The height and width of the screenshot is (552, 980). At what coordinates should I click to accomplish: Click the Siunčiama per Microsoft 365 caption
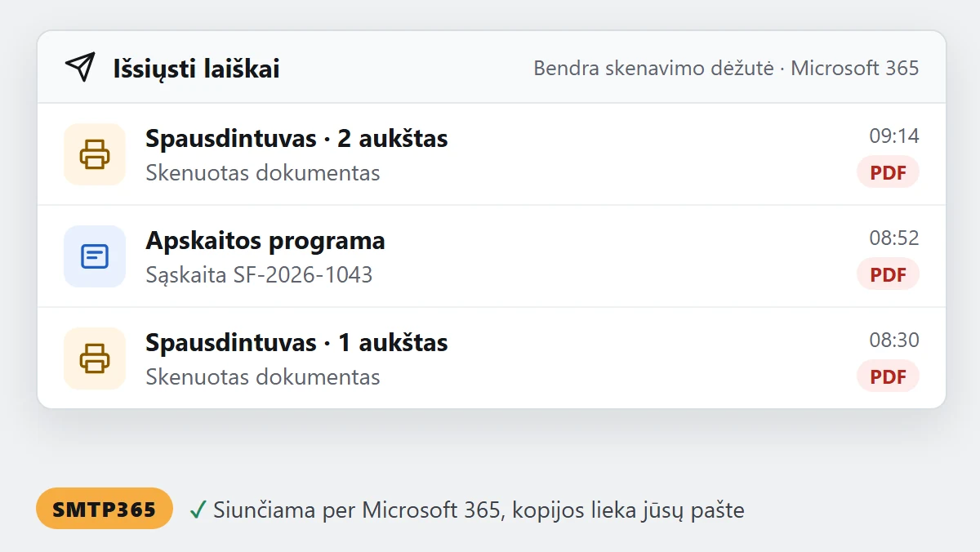(x=479, y=510)
